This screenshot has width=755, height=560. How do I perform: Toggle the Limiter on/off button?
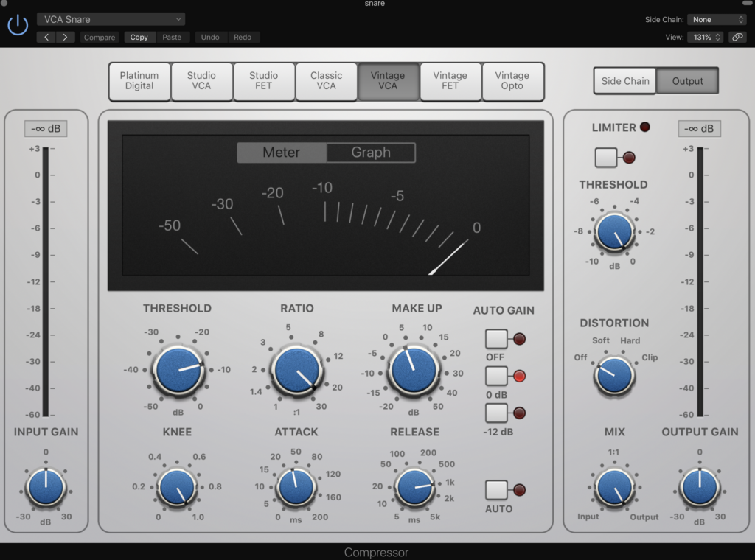pyautogui.click(x=606, y=158)
